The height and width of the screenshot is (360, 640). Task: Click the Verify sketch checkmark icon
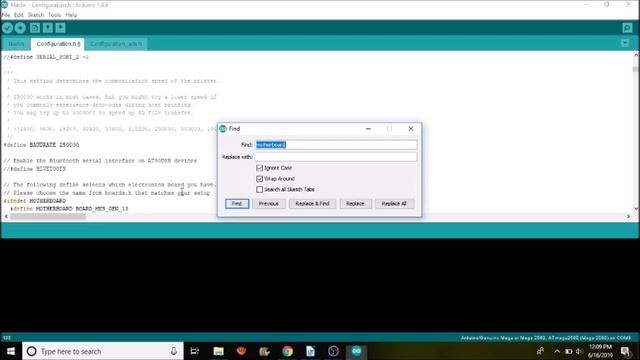pyautogui.click(x=7, y=28)
